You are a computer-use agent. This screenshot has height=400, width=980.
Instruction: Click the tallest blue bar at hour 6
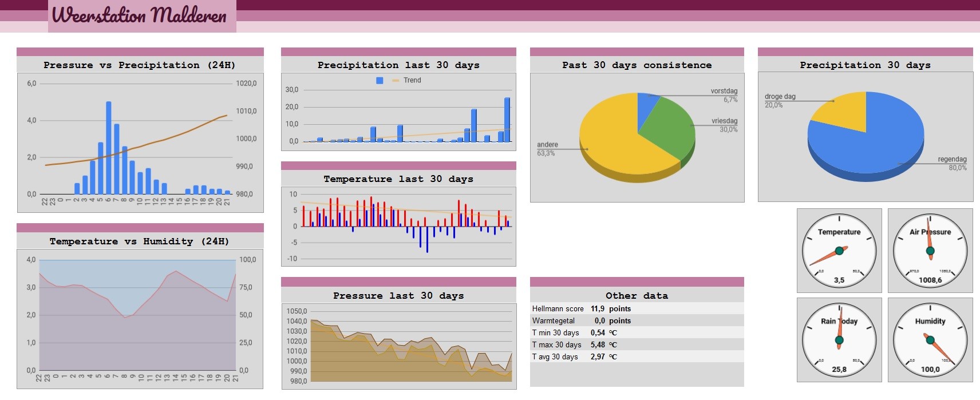[109, 148]
